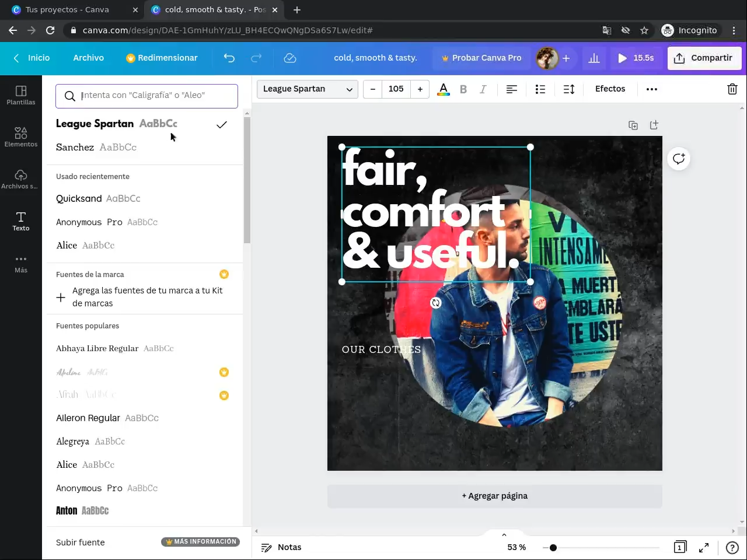Play the 15.5s presentation
Viewport: 747px width, 560px height.
click(x=636, y=58)
